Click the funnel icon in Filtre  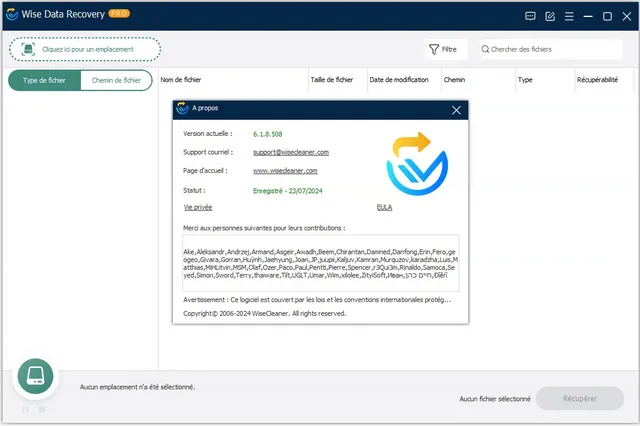click(x=433, y=49)
